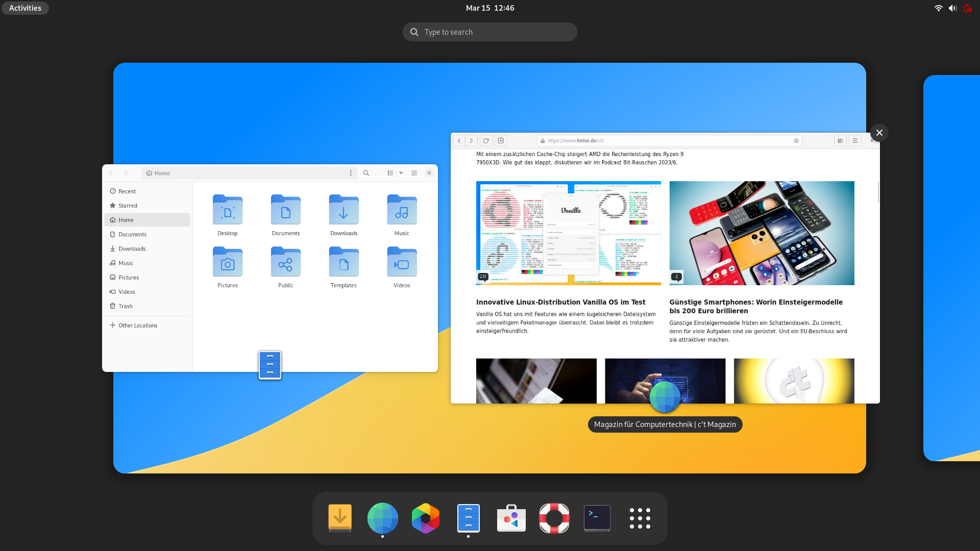
Task: Open the path bar three-dot menu
Action: tap(351, 173)
